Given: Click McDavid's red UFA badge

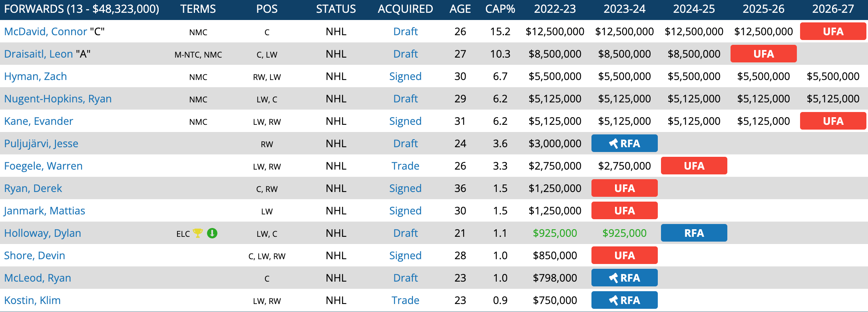Looking at the screenshot, I should coord(833,32).
